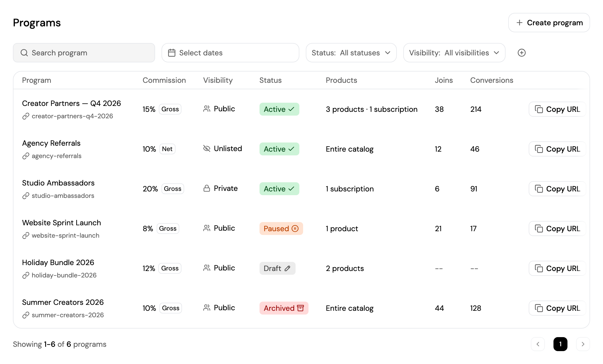Click '3 products · 1 subscription' cell

click(x=371, y=109)
